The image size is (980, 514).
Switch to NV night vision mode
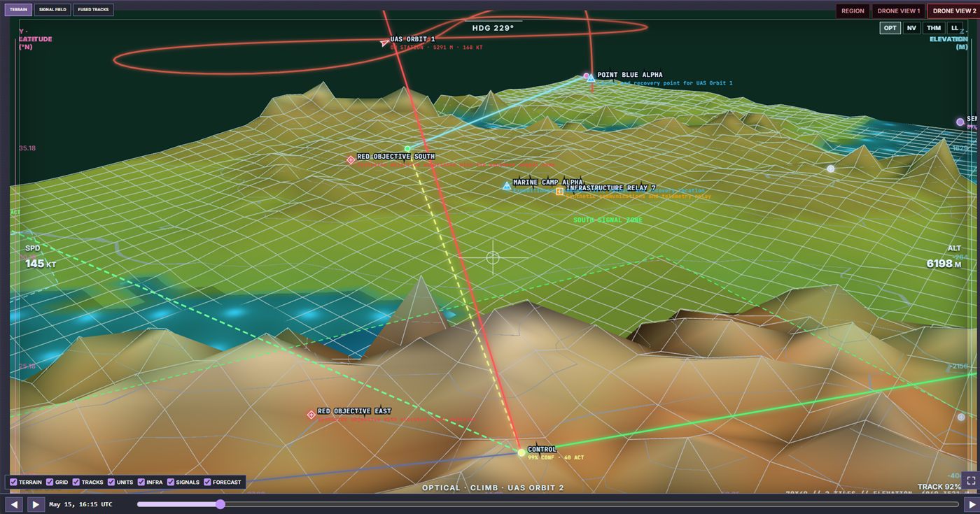911,28
